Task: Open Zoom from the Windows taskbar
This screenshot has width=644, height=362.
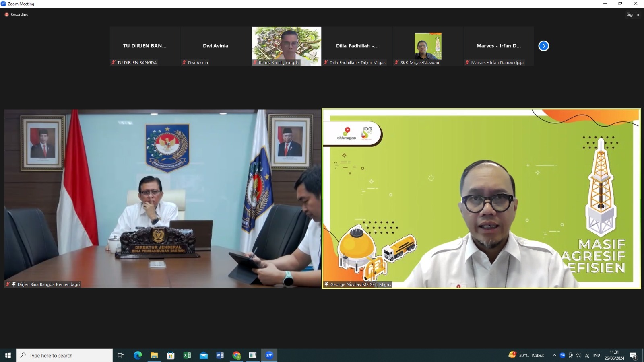Action: coord(269,355)
